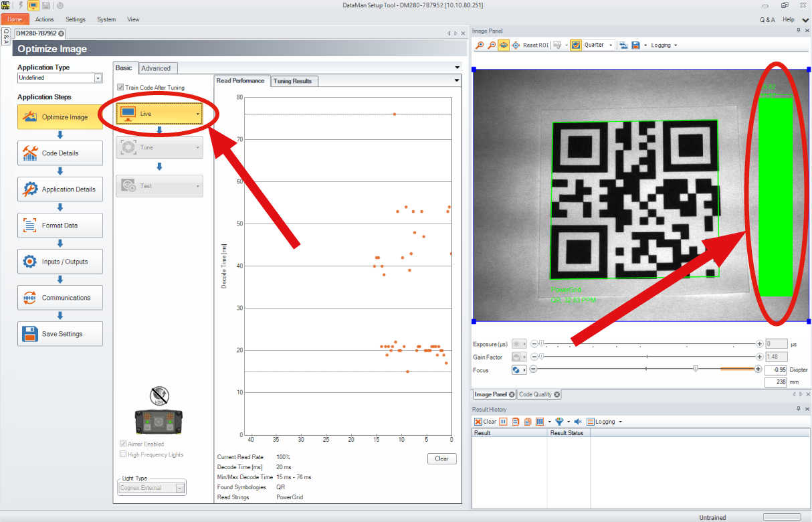
Task: Open the System menu
Action: click(x=106, y=19)
